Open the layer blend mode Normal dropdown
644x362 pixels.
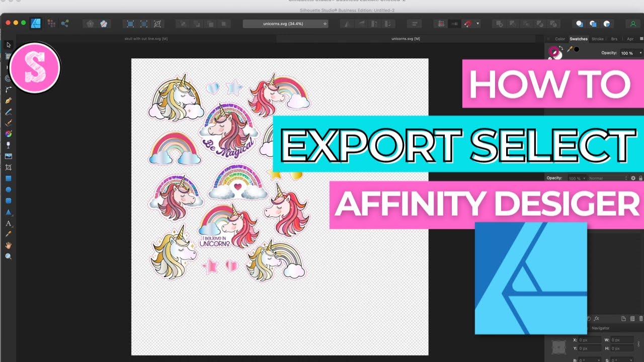coord(608,178)
